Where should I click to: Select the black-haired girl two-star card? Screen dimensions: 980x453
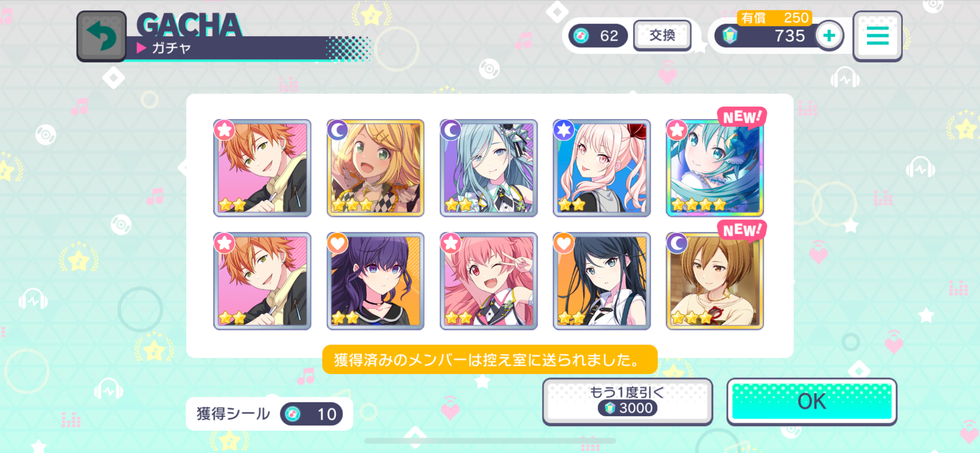[x=601, y=281]
